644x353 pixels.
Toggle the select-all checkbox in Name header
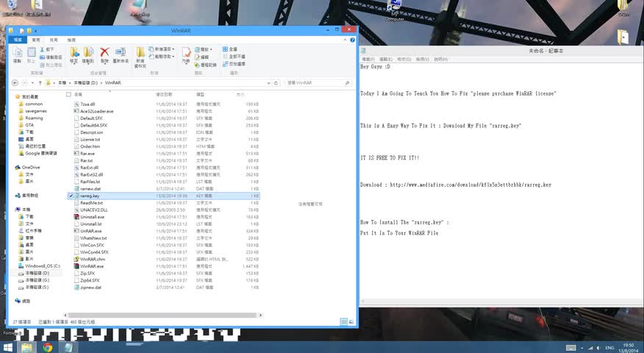click(68, 95)
